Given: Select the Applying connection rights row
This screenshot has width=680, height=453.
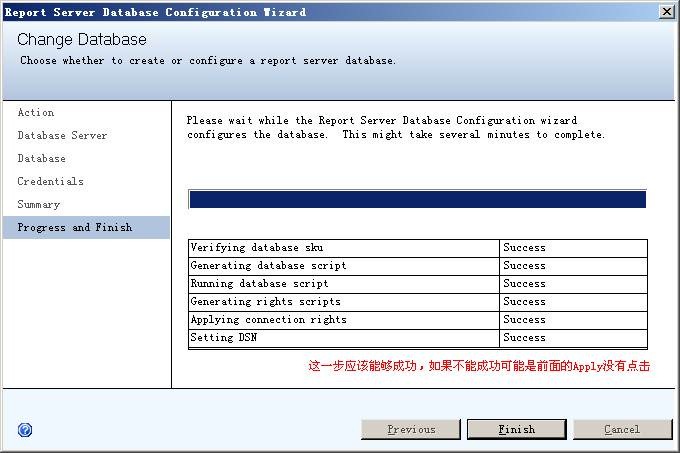Looking at the screenshot, I should point(268,320).
